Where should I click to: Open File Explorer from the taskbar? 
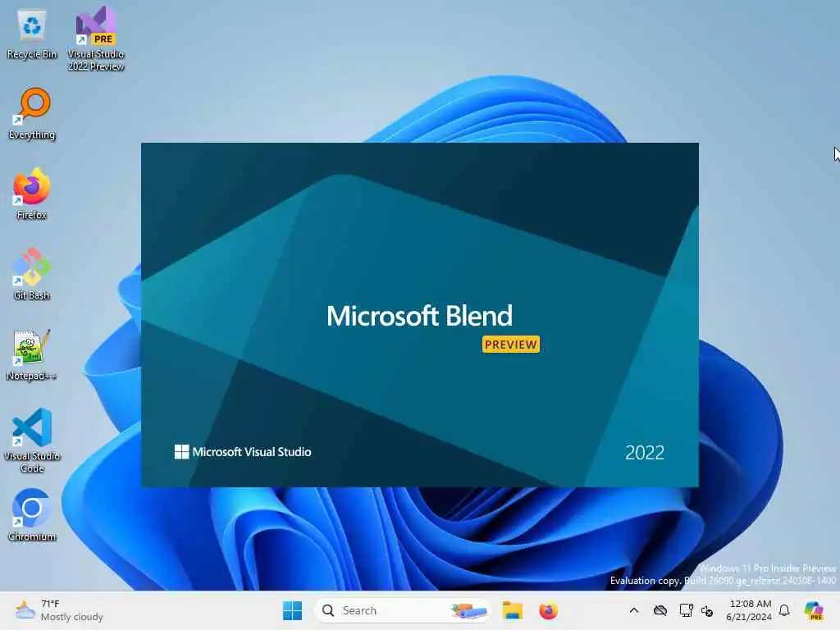pos(512,610)
